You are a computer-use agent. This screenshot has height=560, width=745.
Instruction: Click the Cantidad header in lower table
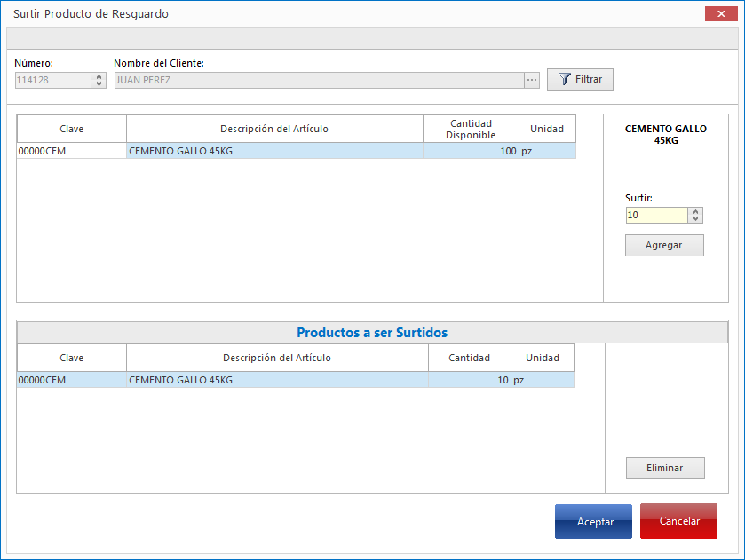469,358
